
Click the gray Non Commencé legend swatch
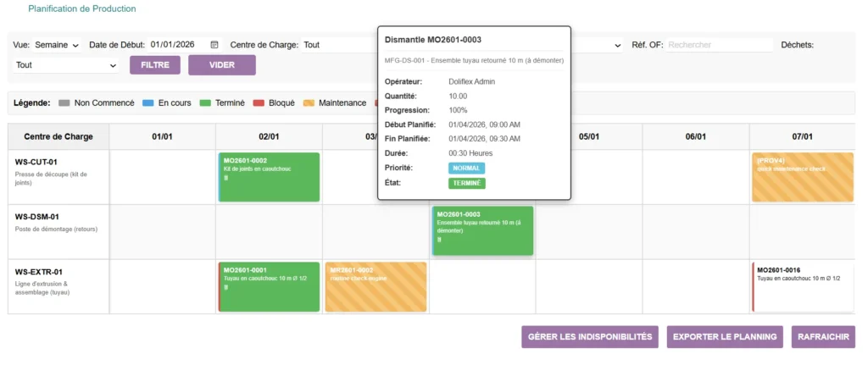[x=64, y=102]
